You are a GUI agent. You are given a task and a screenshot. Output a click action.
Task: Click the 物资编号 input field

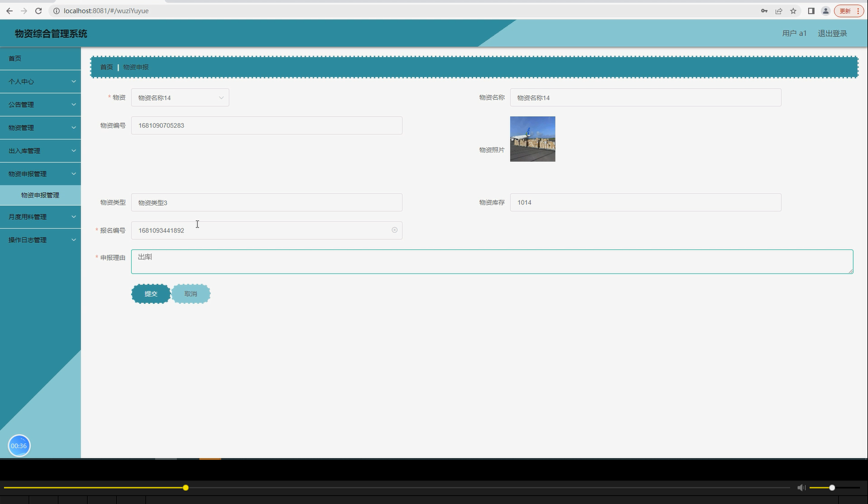tap(267, 125)
